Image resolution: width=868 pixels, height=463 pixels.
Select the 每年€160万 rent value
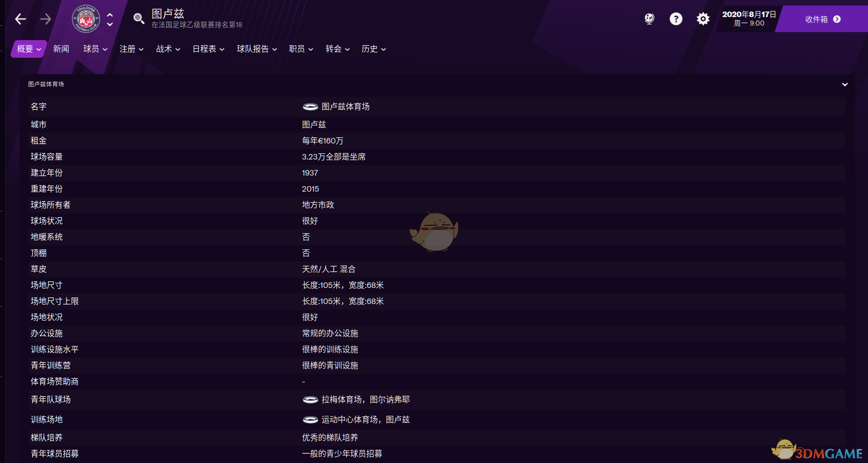(323, 140)
